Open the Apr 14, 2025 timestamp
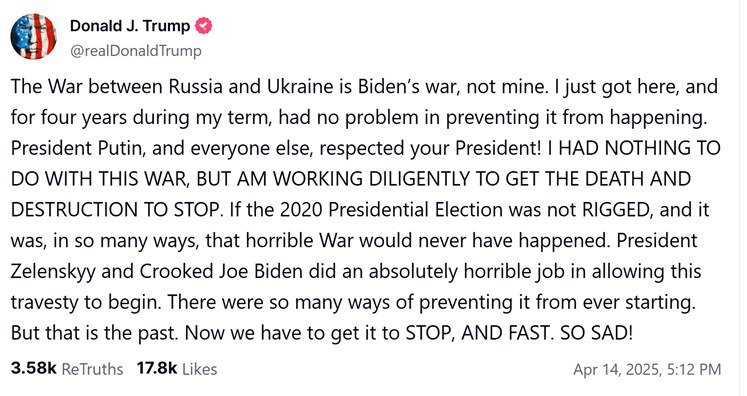This screenshot has height=396, width=747. tap(616, 370)
